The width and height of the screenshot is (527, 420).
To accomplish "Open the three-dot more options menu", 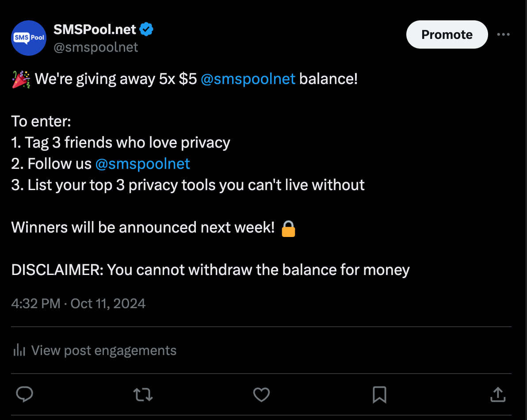I will tap(503, 34).
